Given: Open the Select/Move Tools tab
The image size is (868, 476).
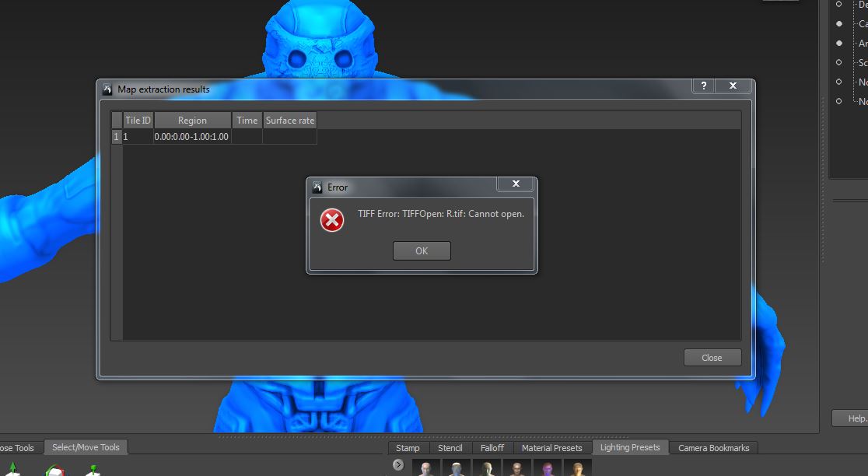Looking at the screenshot, I should (x=86, y=446).
